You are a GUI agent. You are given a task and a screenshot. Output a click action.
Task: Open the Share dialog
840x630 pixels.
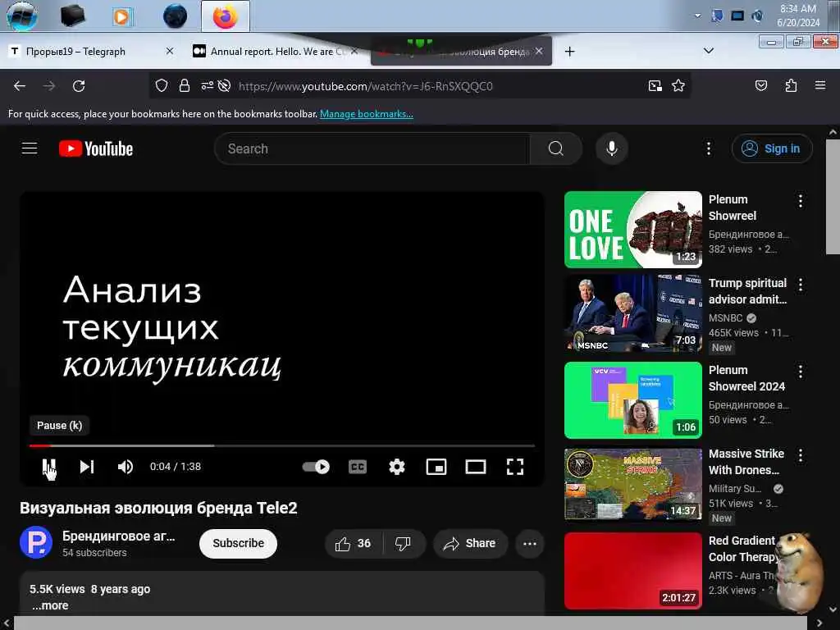point(469,544)
